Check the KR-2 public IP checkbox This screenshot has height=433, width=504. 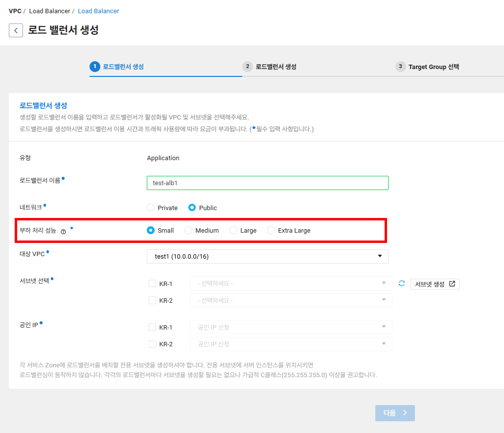click(x=152, y=343)
